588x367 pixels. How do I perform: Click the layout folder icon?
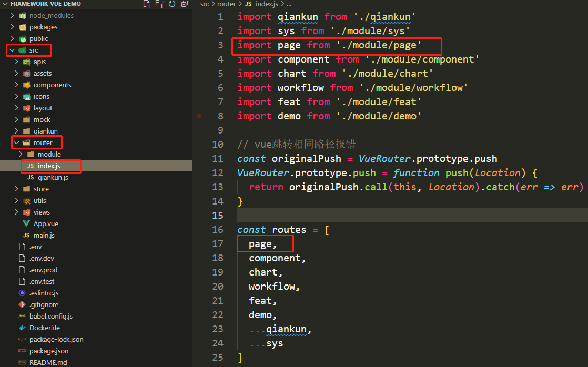pyautogui.click(x=27, y=108)
